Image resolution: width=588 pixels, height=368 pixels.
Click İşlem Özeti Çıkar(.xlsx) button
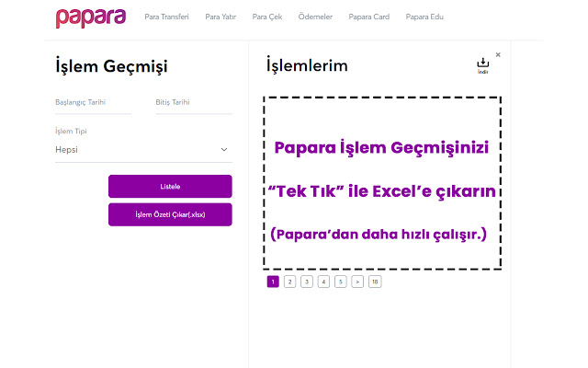tap(170, 214)
